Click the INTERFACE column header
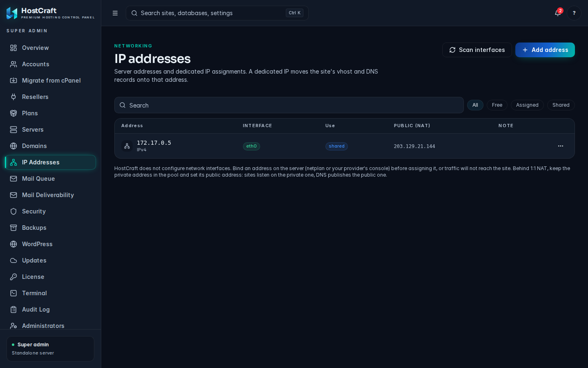 click(x=257, y=126)
